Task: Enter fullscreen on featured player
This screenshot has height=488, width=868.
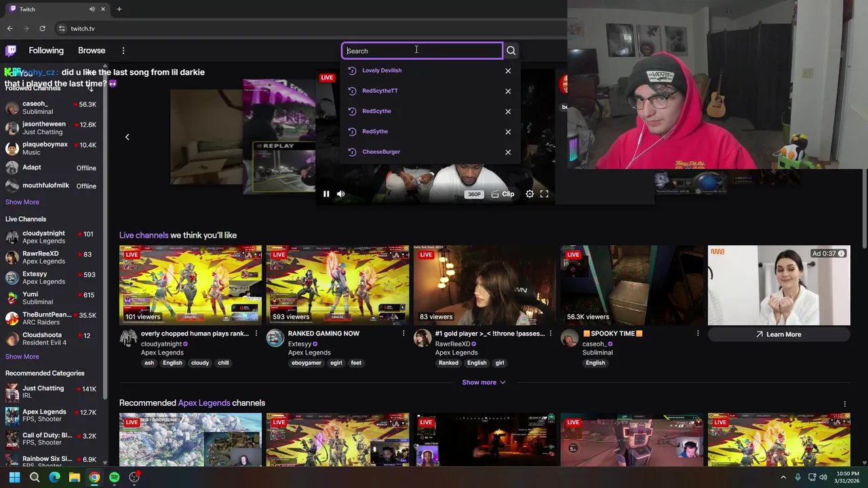Action: pos(544,194)
